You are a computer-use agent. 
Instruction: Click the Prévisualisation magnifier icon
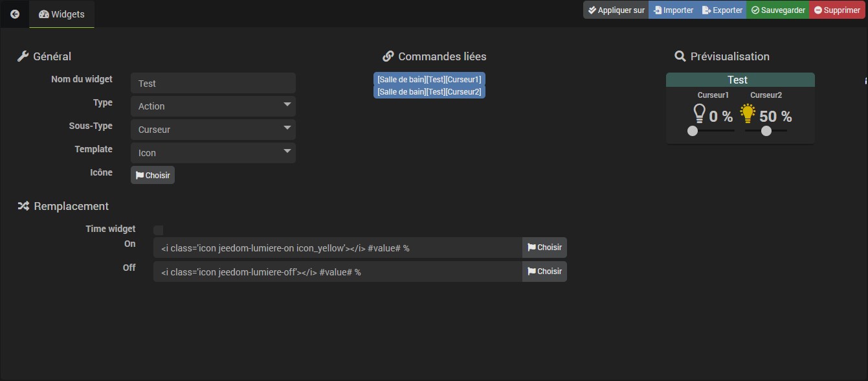tap(680, 56)
